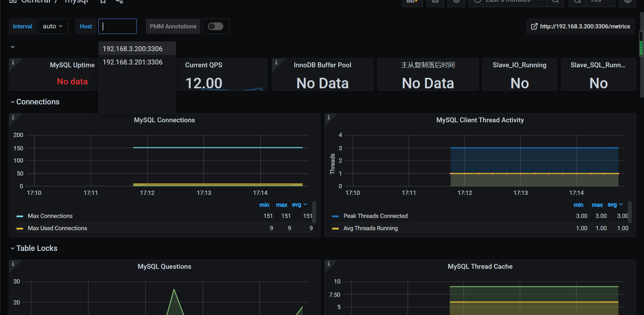This screenshot has height=315, width=644.
Task: Click the MySQL Connections legend scrollbar
Action: click(314, 212)
